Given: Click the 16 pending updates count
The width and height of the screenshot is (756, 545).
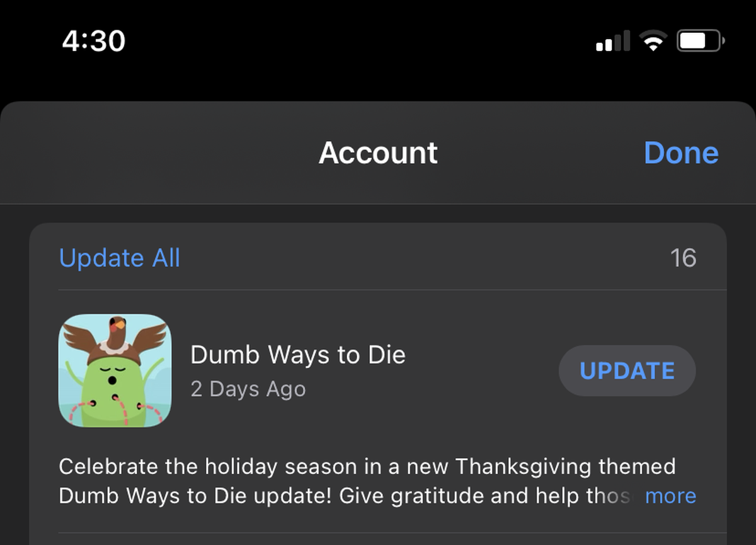Looking at the screenshot, I should pyautogui.click(x=684, y=258).
